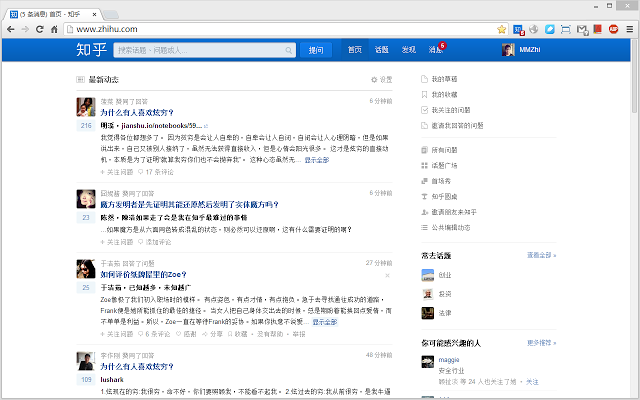Image resolution: width=640 pixels, height=400 pixels.
Task: Expand the Zoe answer with 显示全部
Action: 324,322
